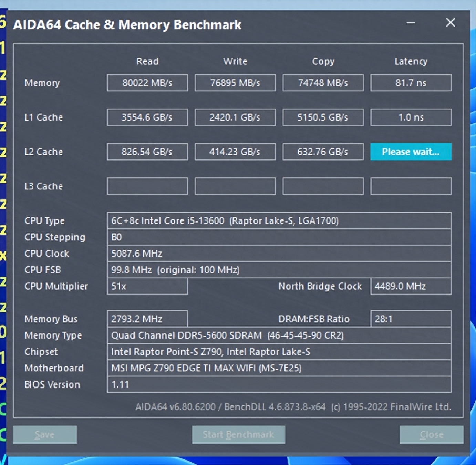Click the CPU Type field with i5-13600
476x465 pixels.
[x=279, y=220]
